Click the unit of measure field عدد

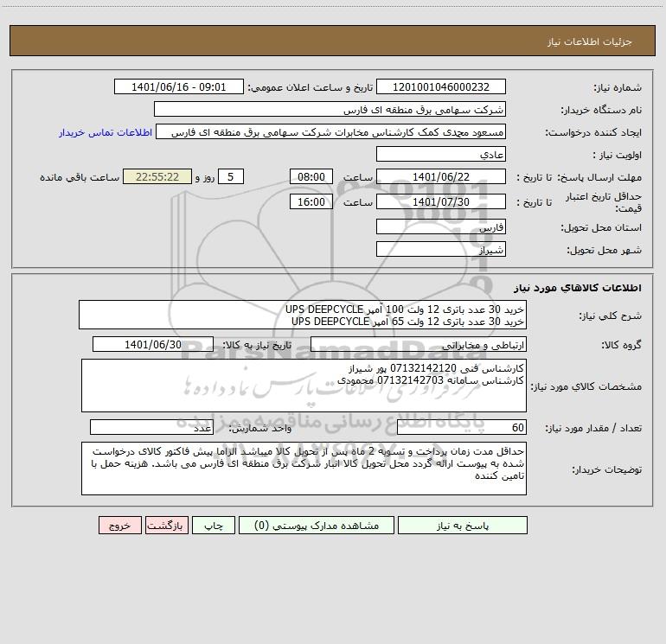pyautogui.click(x=151, y=427)
